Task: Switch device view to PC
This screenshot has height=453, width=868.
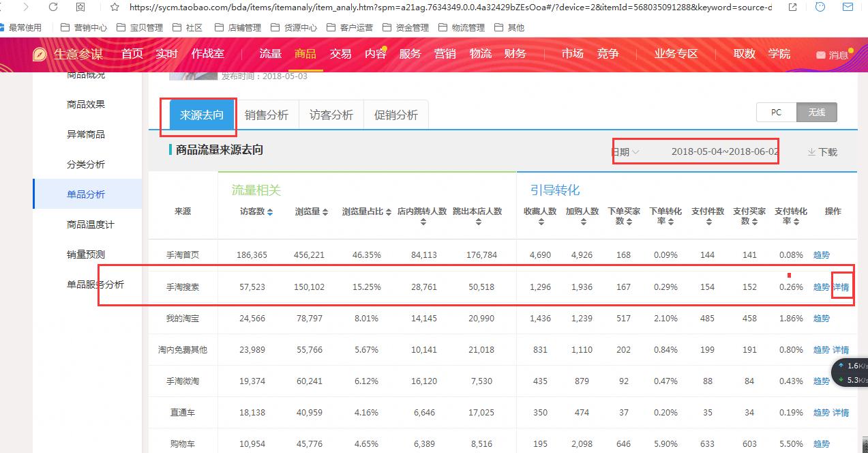Action: [x=775, y=112]
